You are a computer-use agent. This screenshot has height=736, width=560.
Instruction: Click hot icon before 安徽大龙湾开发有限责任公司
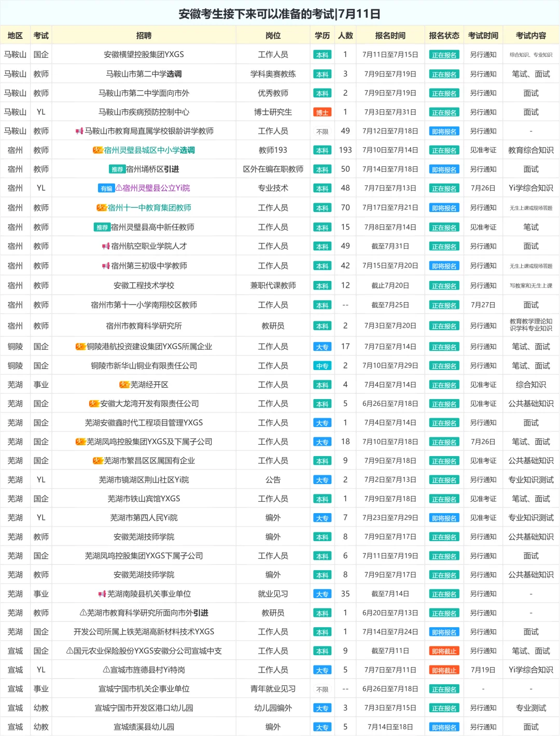pos(94,404)
